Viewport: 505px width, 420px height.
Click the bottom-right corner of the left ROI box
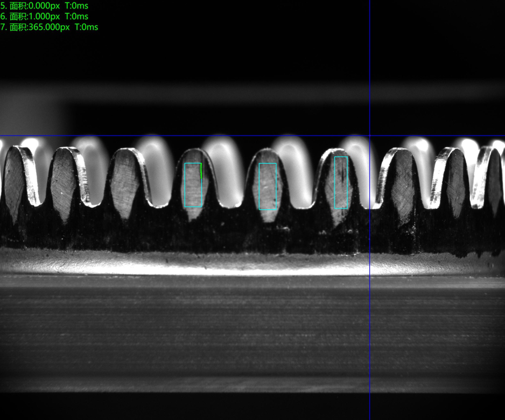pos(202,207)
